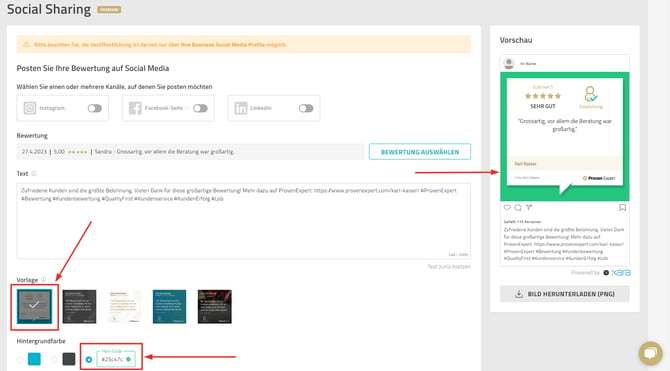The height and width of the screenshot is (371, 670).
Task: Click the info icon next to Vorlage
Action: tap(43, 279)
